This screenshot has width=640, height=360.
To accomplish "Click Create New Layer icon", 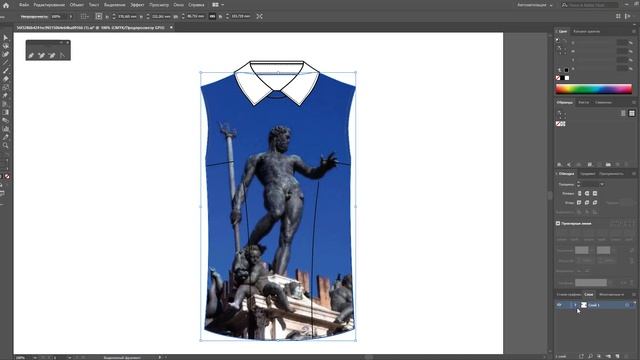I will [x=617, y=356].
